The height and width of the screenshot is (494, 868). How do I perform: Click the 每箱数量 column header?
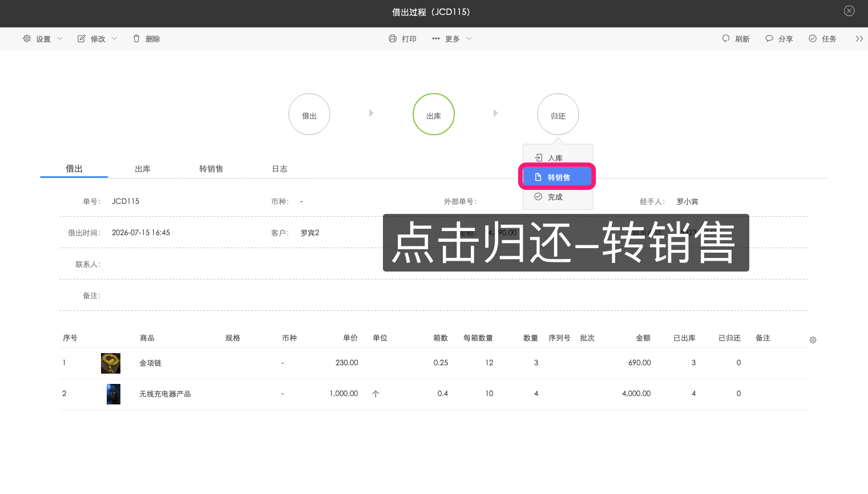(478, 338)
